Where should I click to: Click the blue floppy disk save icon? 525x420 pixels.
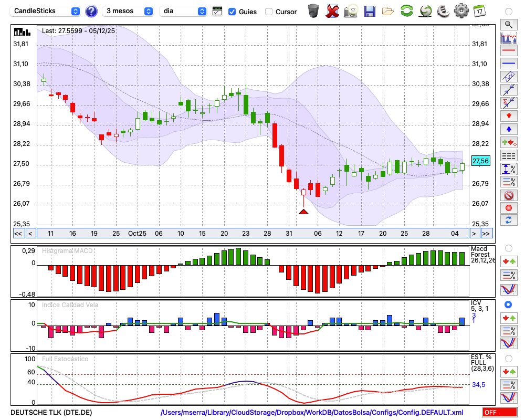coord(370,10)
